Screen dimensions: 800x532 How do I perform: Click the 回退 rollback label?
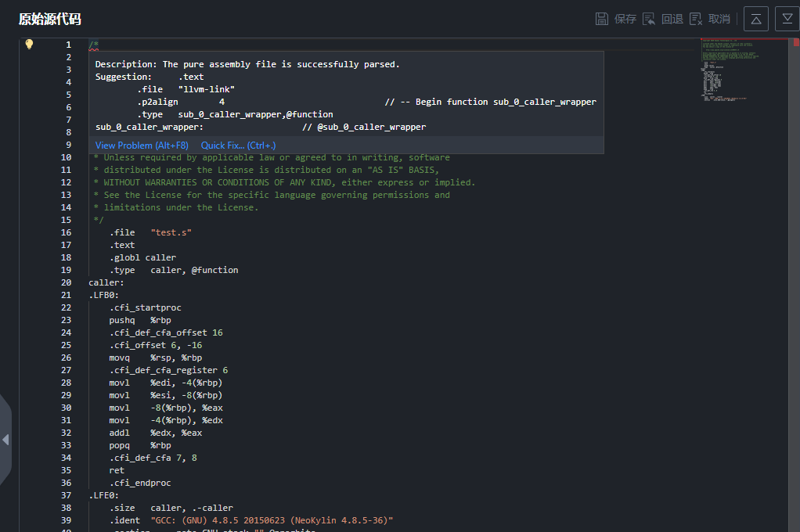[x=672, y=19]
